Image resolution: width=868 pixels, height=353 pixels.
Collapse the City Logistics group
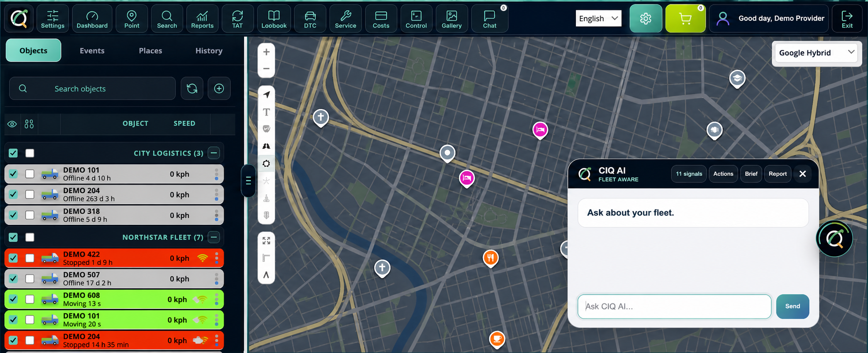(x=214, y=153)
